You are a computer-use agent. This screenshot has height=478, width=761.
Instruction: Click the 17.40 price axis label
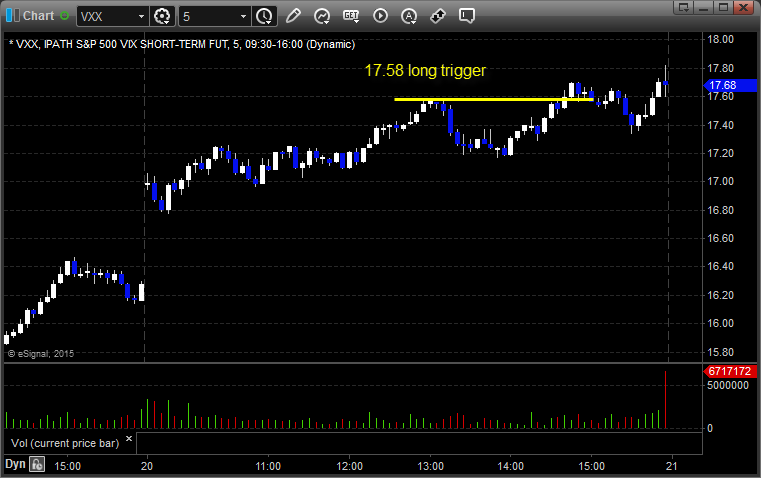click(721, 125)
